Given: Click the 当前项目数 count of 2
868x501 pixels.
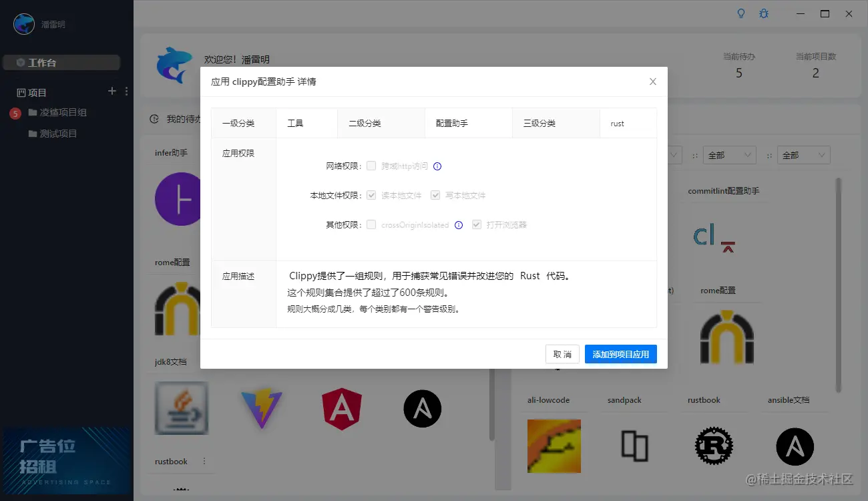Looking at the screenshot, I should 816,73.
